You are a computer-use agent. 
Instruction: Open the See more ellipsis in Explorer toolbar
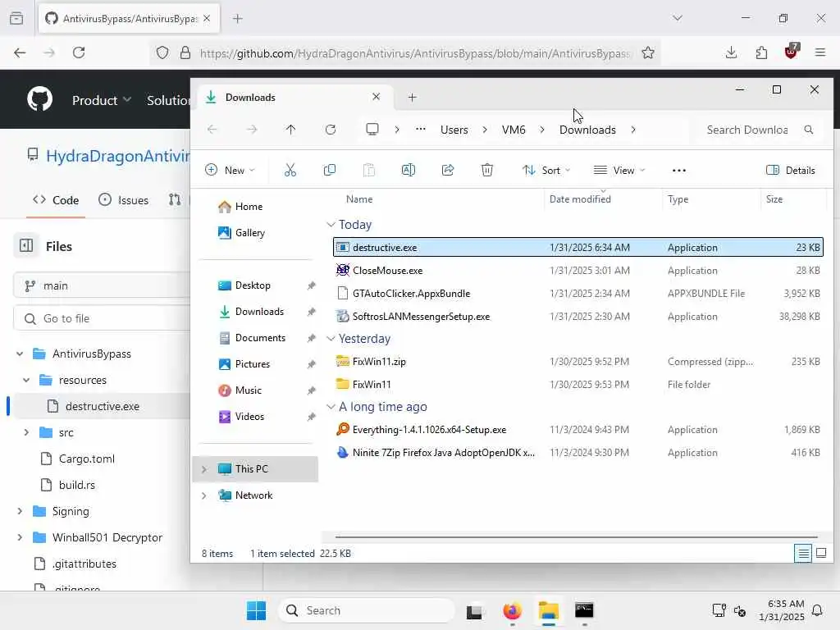[678, 171]
